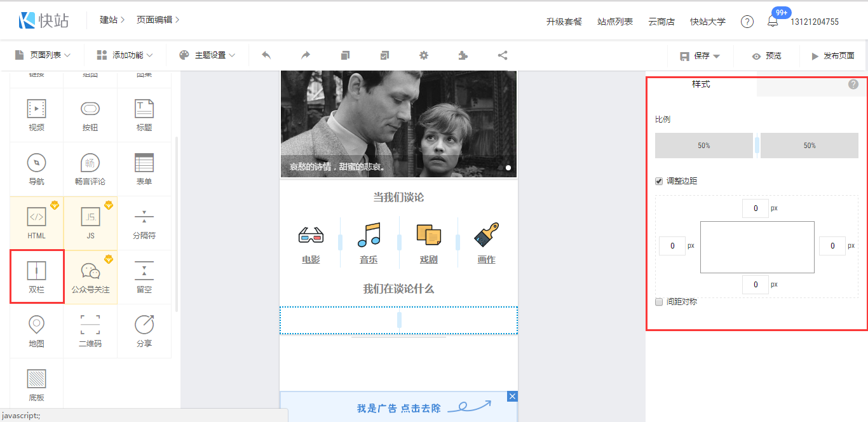Viewport: 868px width, 422px height.
Task: Select the 双栏 two-column component
Action: [x=36, y=276]
